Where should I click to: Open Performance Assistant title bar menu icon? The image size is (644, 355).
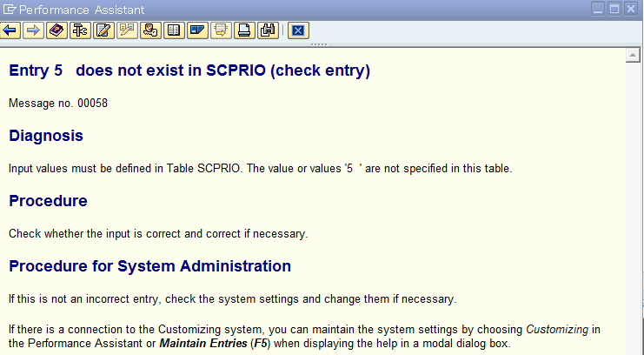[x=9, y=9]
